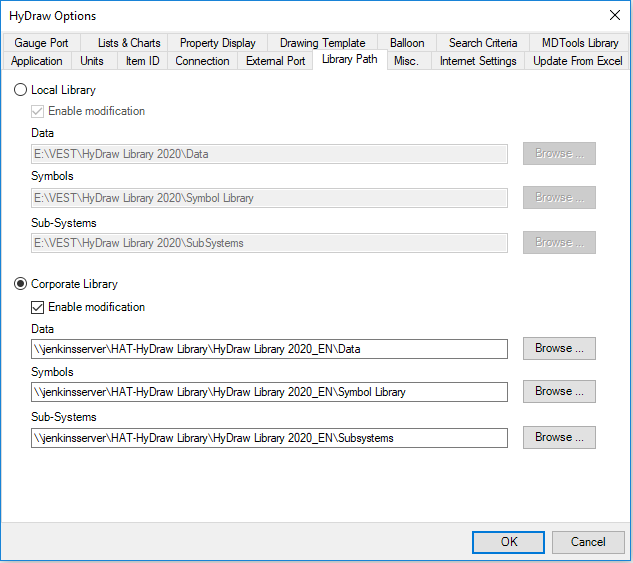The height and width of the screenshot is (563, 633).
Task: Confirm settings with the OK button
Action: coord(509,542)
